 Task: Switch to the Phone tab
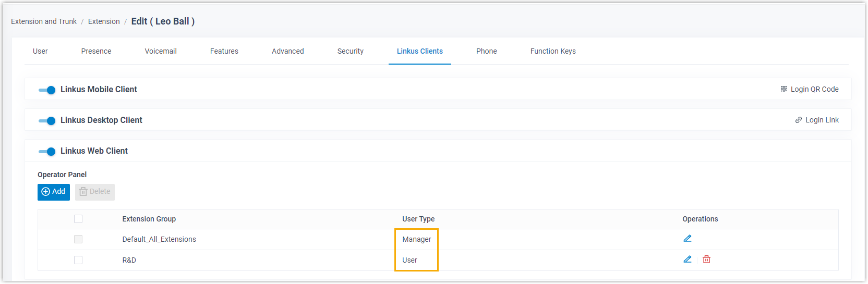pyautogui.click(x=487, y=51)
